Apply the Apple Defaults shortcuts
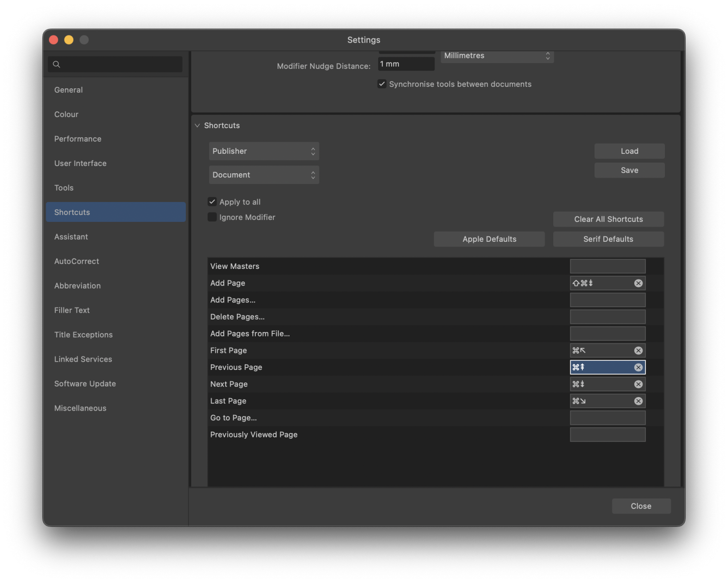Screen dimensions: 728x583 489,239
